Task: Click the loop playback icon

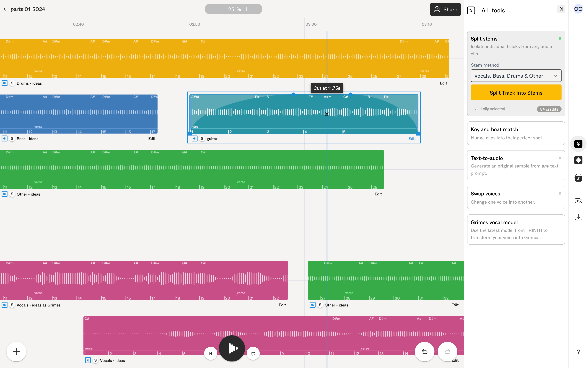Action: pyautogui.click(x=253, y=353)
